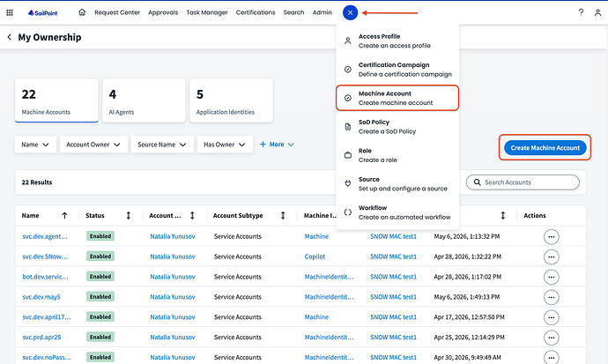Switch to the 4 AI Agents tab

tap(144, 100)
